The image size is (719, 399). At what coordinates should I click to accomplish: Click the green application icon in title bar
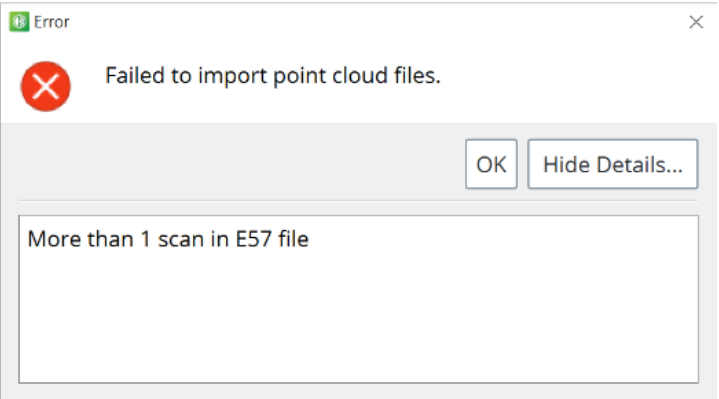pos(19,22)
